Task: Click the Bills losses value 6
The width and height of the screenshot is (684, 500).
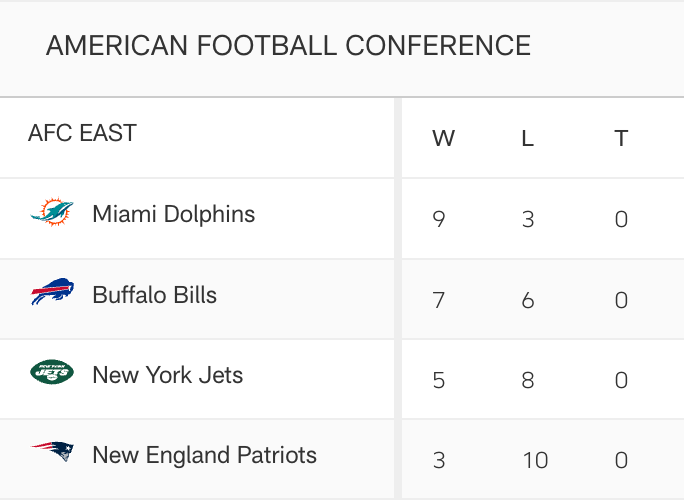Action: click(x=528, y=300)
